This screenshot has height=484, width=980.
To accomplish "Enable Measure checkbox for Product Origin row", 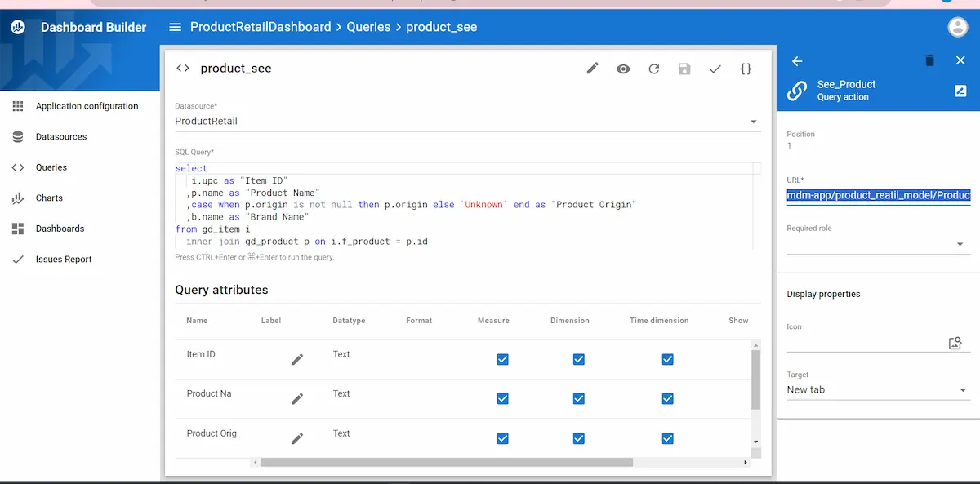I will pos(502,438).
